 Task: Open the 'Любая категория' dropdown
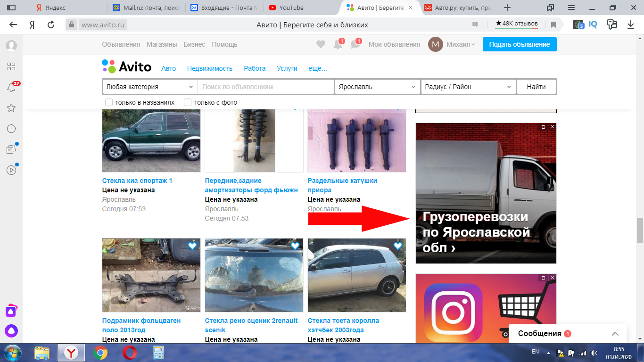point(149,87)
